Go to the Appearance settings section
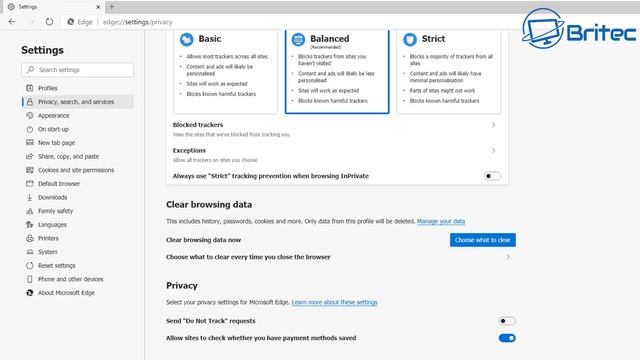Viewport: 640px width, 360px height. pos(53,116)
